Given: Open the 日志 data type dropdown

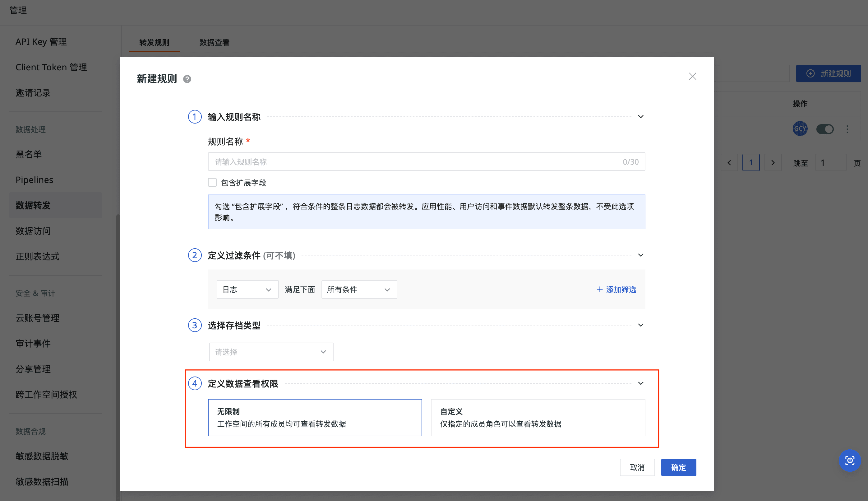Looking at the screenshot, I should (247, 289).
